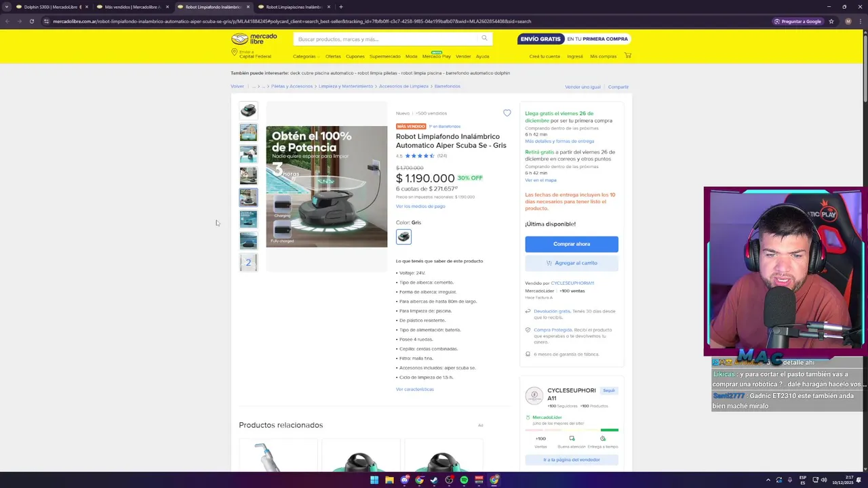
Task: Open Supermercado menu item
Action: pos(384,56)
